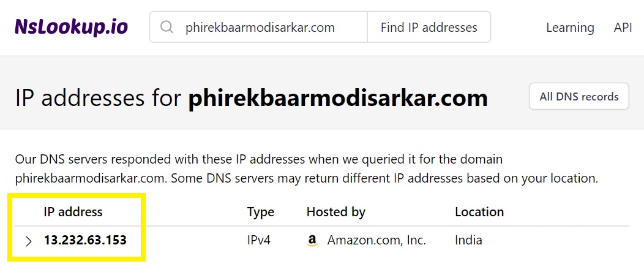This screenshot has height=272, width=644.
Task: Open the API menu item
Action: 623,27
